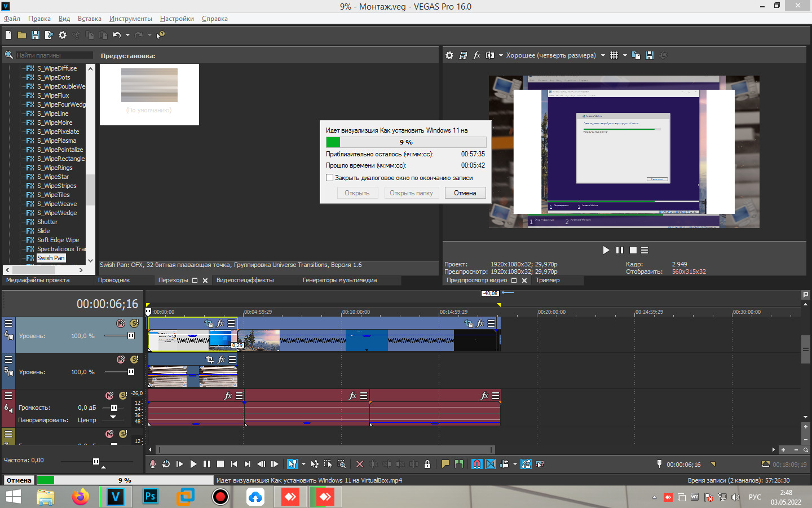This screenshot has height=508, width=812.
Task: Enable closing dialog after rendering checkbox
Action: [x=330, y=178]
